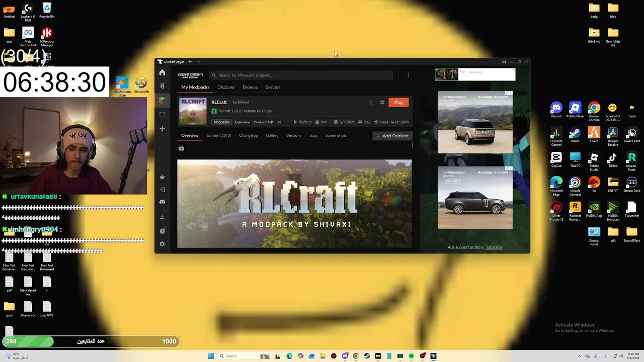Click the RLCraft profile layout icon beside Play
This screenshot has height=362, width=644.
pos(382,103)
